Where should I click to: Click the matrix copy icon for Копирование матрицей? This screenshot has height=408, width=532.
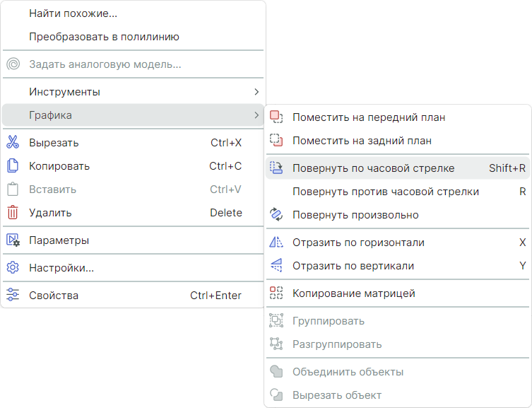[x=276, y=293]
